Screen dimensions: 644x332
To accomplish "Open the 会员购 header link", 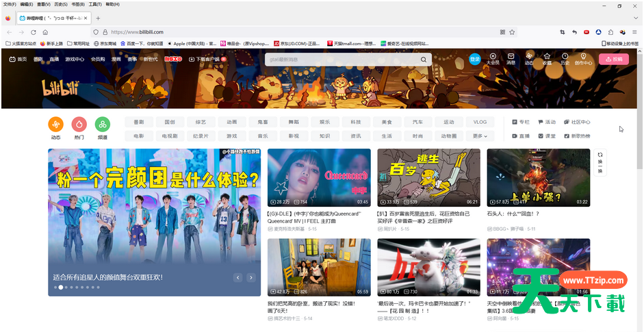I will coord(98,59).
